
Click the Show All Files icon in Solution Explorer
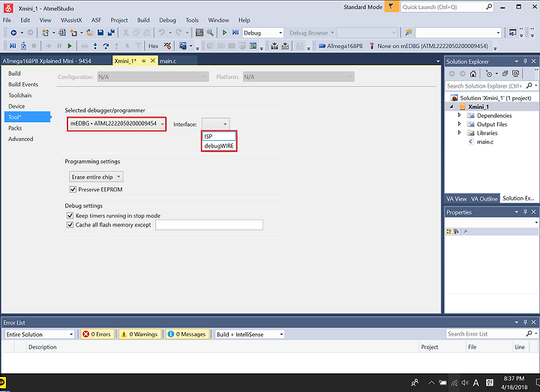tap(515, 73)
